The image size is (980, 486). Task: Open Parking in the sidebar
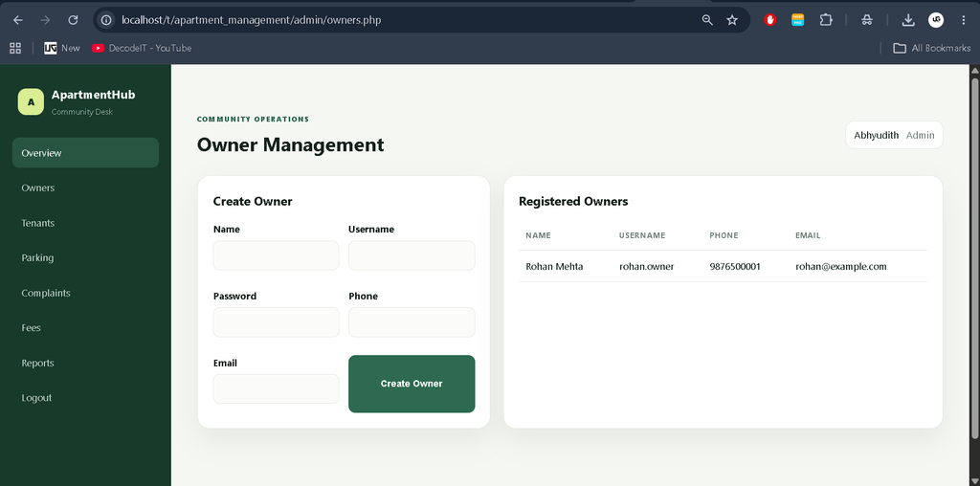pyautogui.click(x=85, y=257)
